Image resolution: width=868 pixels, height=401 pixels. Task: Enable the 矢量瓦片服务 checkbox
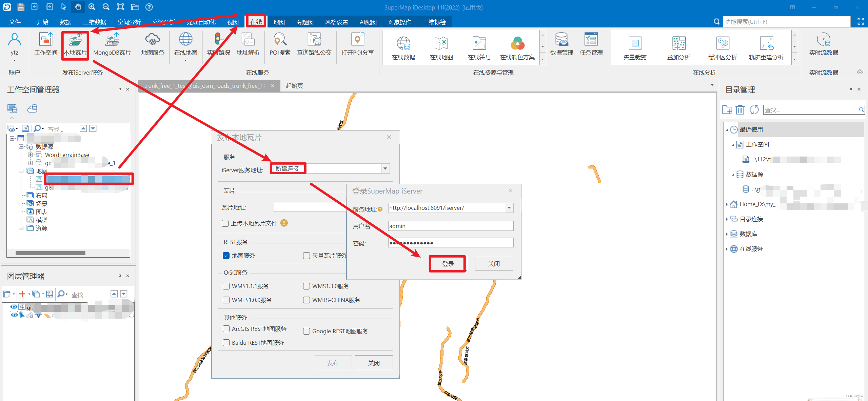pyautogui.click(x=307, y=256)
